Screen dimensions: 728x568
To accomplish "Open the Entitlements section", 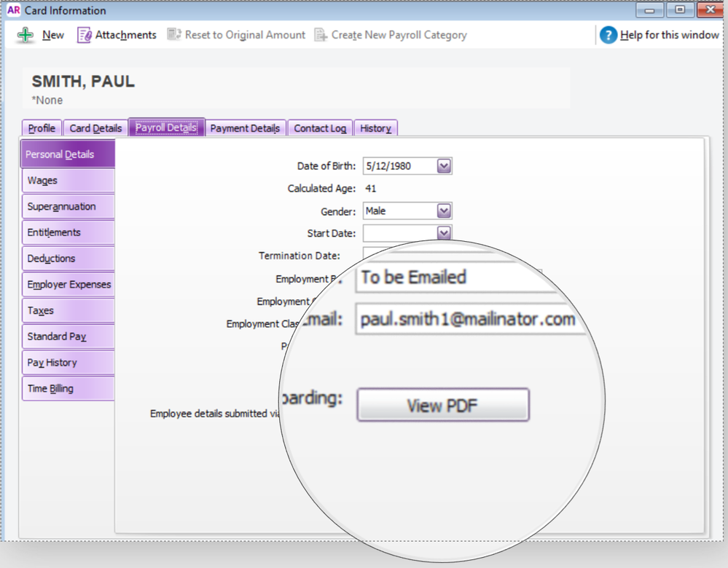I will tap(68, 232).
